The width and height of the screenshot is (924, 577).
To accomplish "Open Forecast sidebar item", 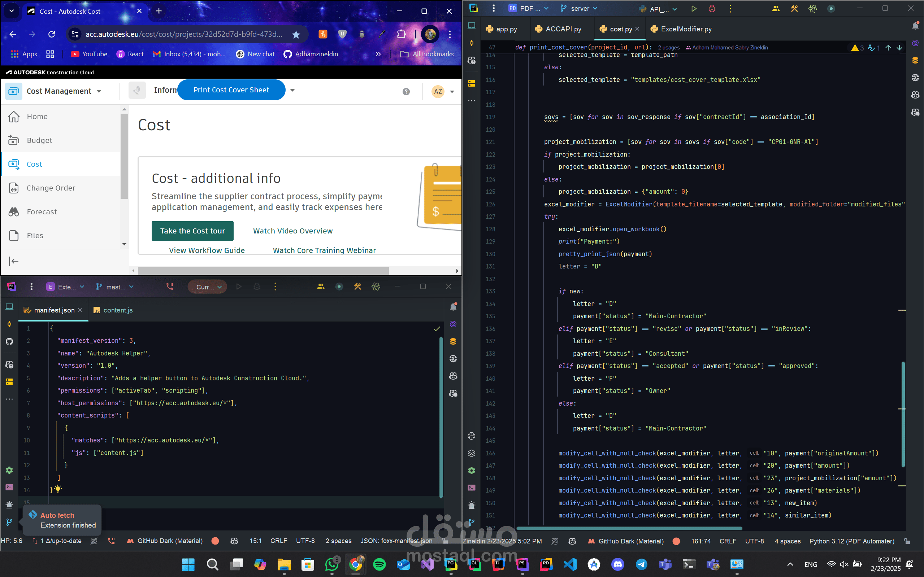I will coord(42,212).
